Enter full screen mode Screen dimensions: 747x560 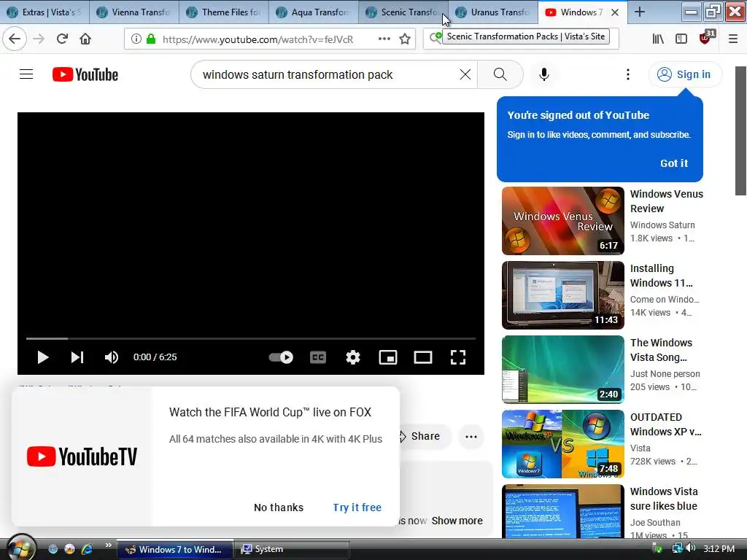tap(458, 357)
